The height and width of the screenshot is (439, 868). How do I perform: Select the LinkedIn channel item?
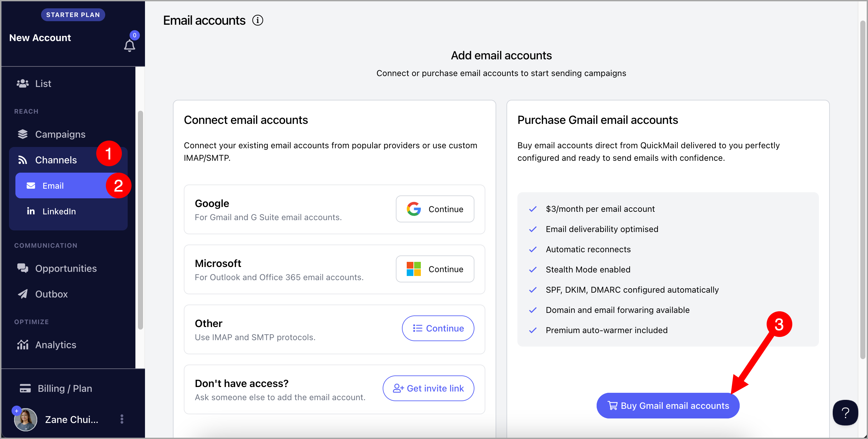(x=59, y=211)
